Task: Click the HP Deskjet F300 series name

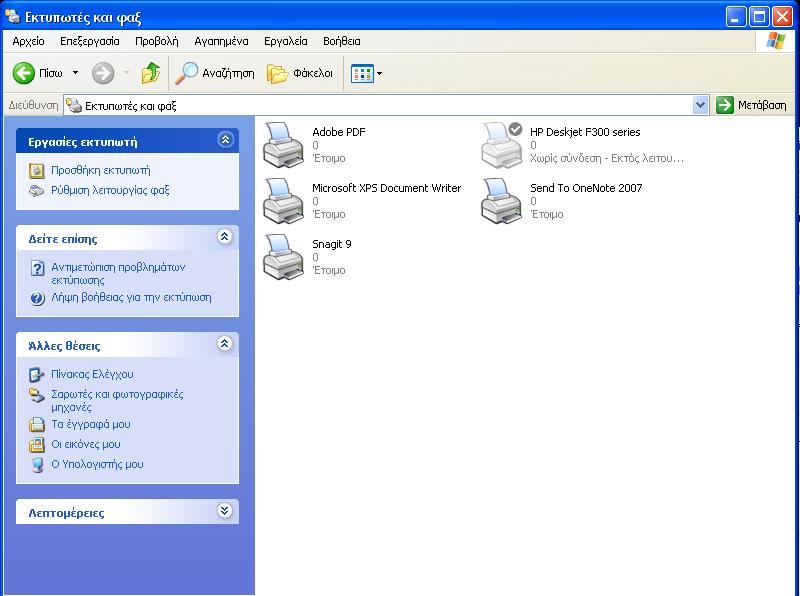Action: click(585, 132)
